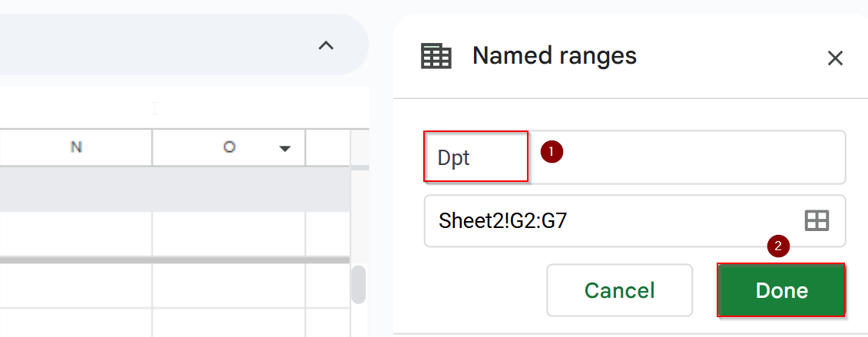Confirm the named range with Done
This screenshot has height=337, width=868.
tap(781, 290)
